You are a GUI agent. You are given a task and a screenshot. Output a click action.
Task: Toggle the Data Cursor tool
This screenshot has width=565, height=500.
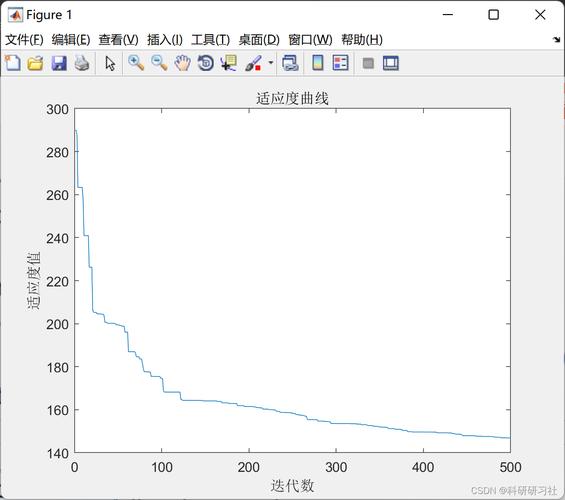click(229, 63)
